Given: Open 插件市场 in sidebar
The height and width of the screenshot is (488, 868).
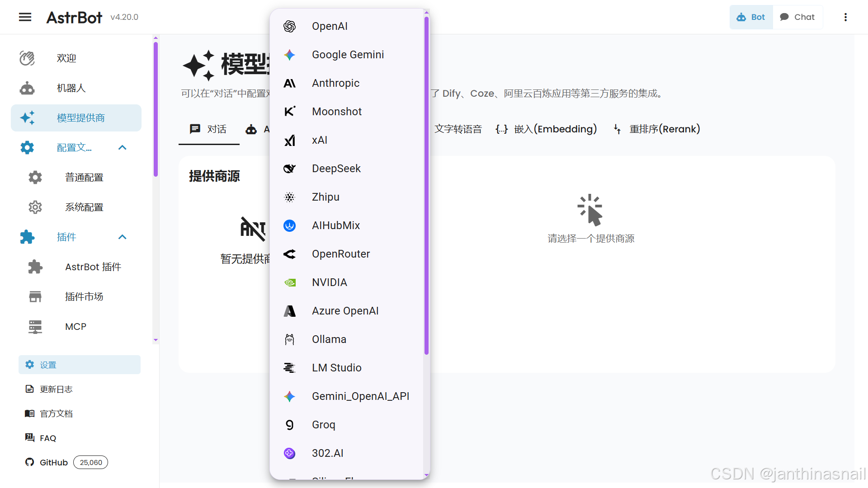Looking at the screenshot, I should (x=76, y=297).
